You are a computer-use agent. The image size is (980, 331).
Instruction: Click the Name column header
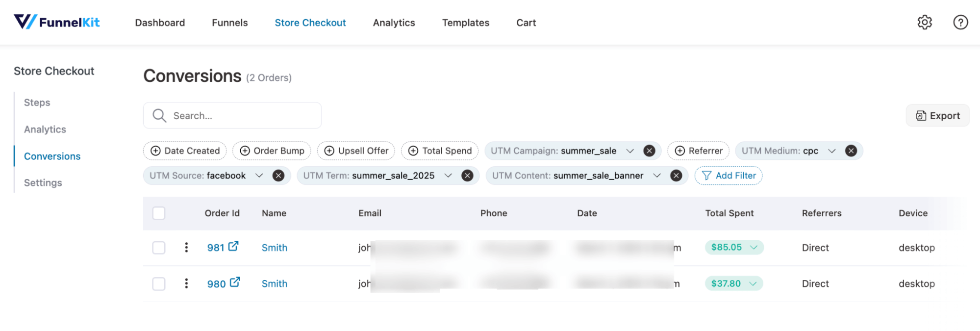tap(274, 213)
